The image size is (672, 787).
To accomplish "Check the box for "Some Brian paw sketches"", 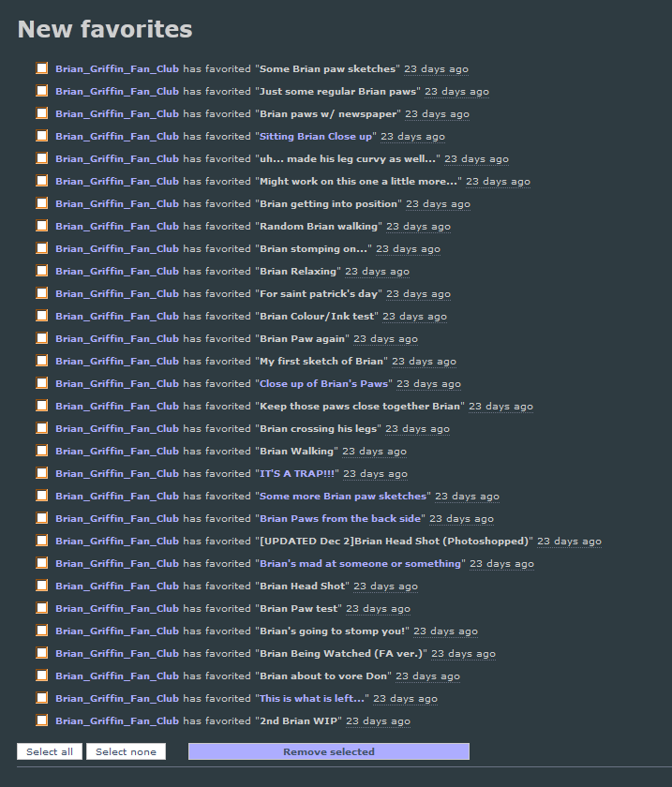I will click(41, 68).
